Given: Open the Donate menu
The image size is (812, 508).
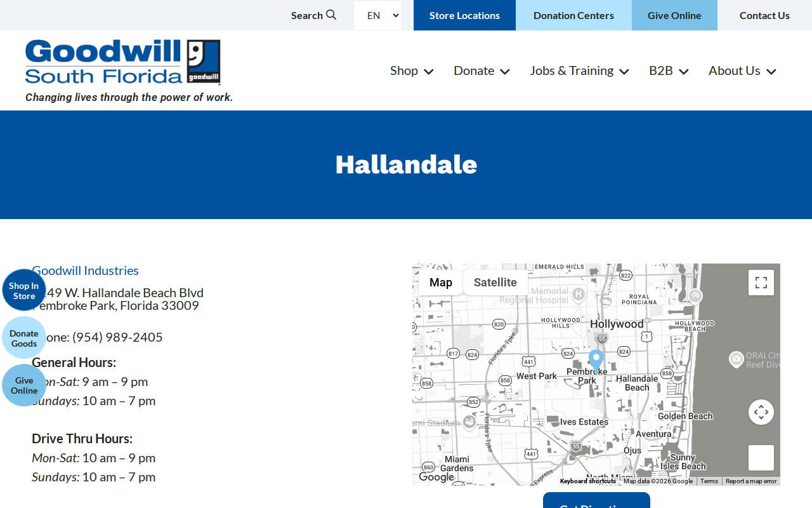Looking at the screenshot, I should (474, 70).
